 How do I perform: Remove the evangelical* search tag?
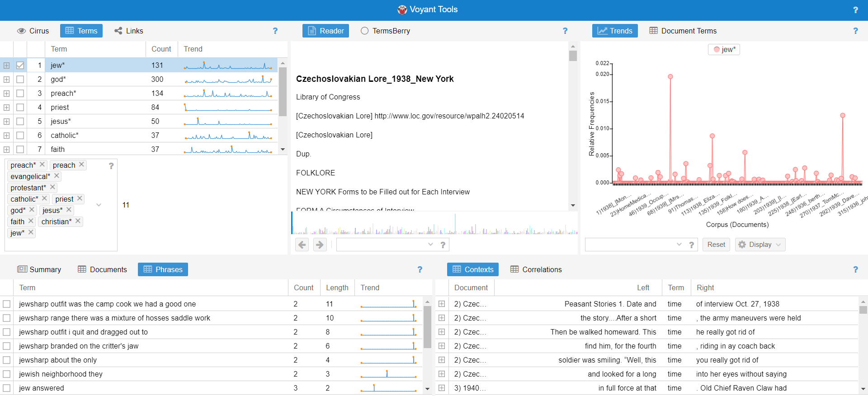pos(57,176)
